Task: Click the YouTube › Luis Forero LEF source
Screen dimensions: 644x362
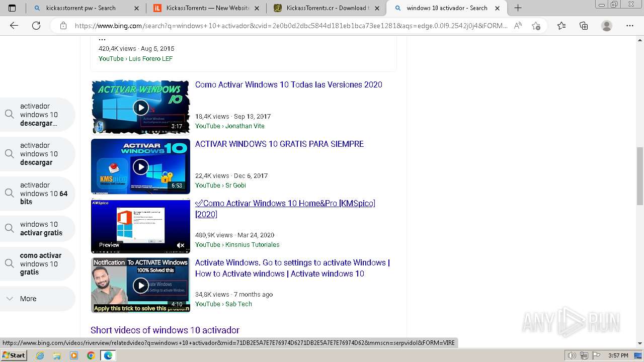Action: click(x=135, y=59)
